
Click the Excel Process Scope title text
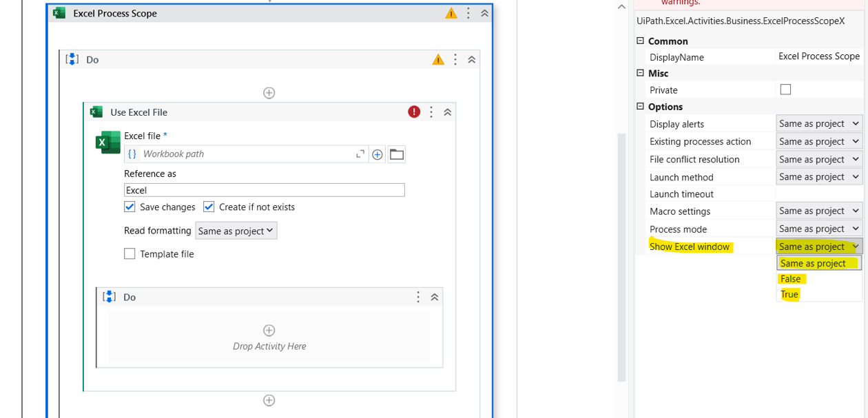click(115, 13)
